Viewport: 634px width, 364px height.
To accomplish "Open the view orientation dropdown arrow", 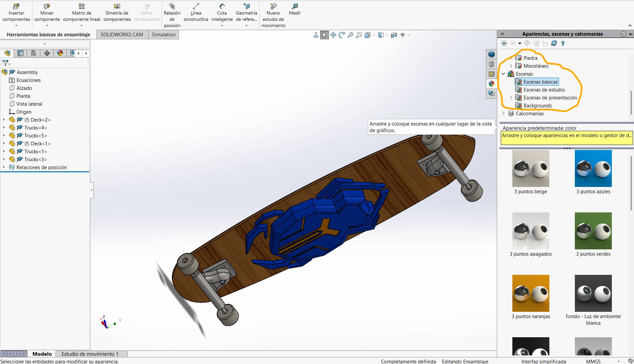I will pos(374,35).
